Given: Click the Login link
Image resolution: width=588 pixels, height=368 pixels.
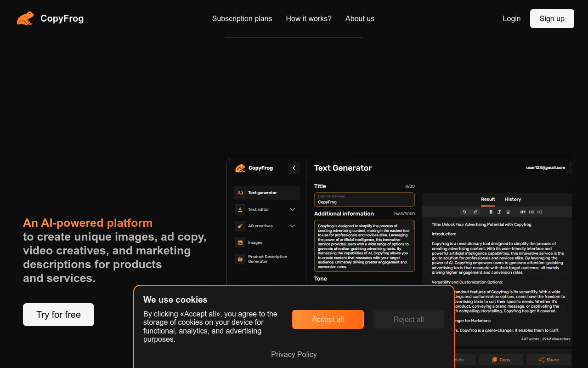Looking at the screenshot, I should point(512,18).
